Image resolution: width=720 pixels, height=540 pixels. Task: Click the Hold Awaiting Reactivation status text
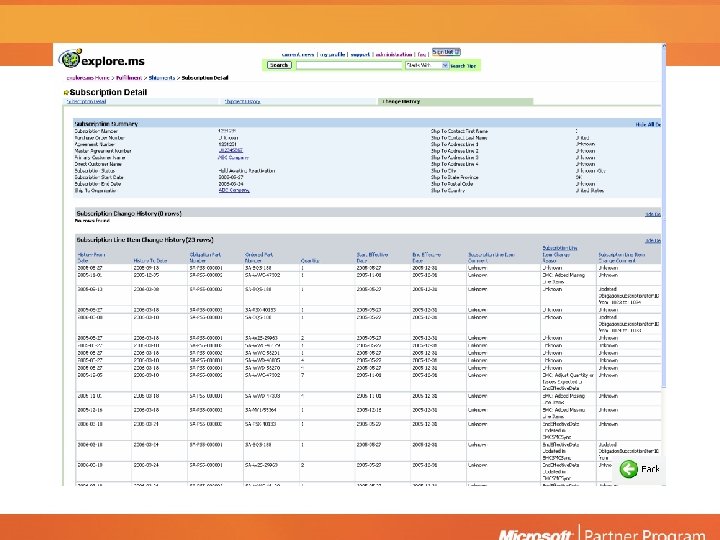[247, 171]
